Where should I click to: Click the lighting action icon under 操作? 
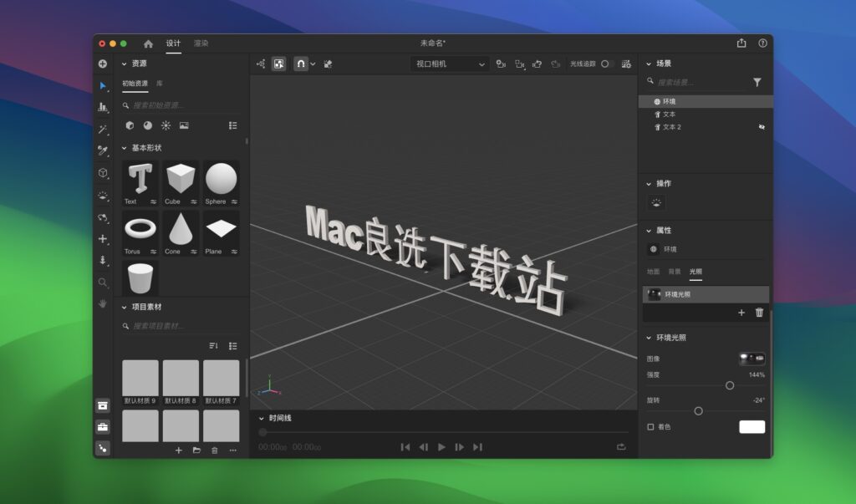(657, 201)
